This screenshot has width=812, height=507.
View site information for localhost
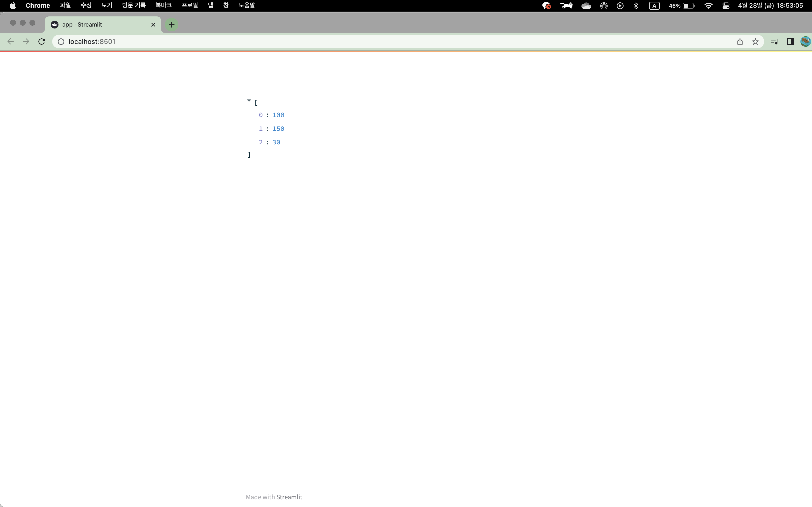(61, 42)
